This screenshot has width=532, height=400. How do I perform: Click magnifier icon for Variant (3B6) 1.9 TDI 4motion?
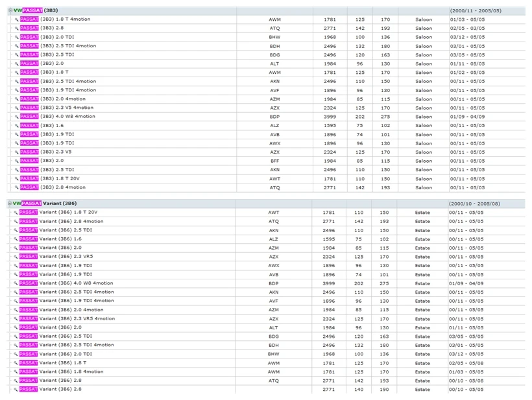16,301
